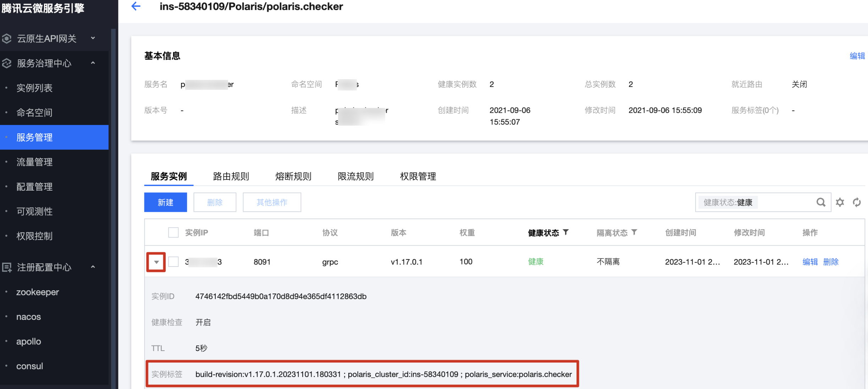Click the cloud-native API gateway sidebar icon
868x389 pixels.
tap(7, 38)
